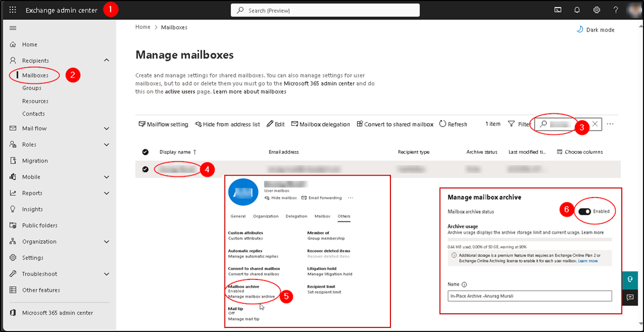Image resolution: width=644 pixels, height=332 pixels.
Task: Open Settings in the left navigation
Action: click(x=33, y=258)
